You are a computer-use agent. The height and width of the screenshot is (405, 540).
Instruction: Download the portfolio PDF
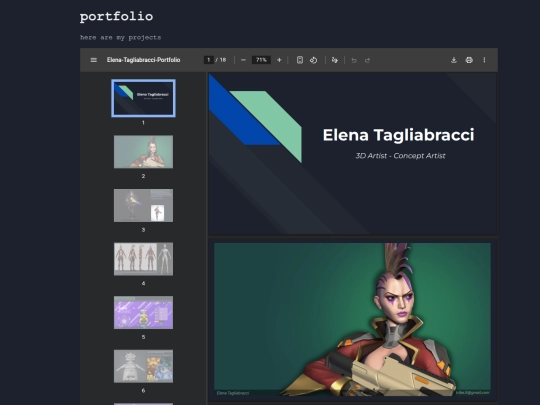(x=454, y=60)
